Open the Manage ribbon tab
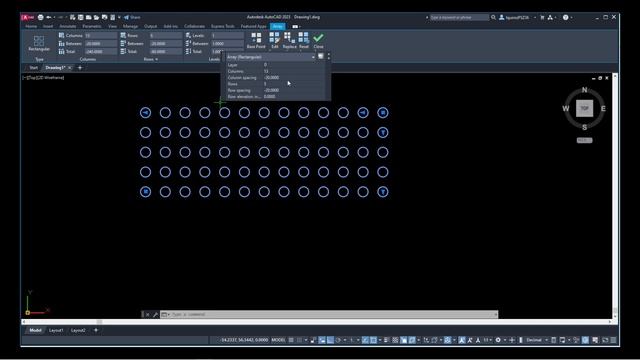Viewport: 640px width, 360px height. (x=130, y=26)
